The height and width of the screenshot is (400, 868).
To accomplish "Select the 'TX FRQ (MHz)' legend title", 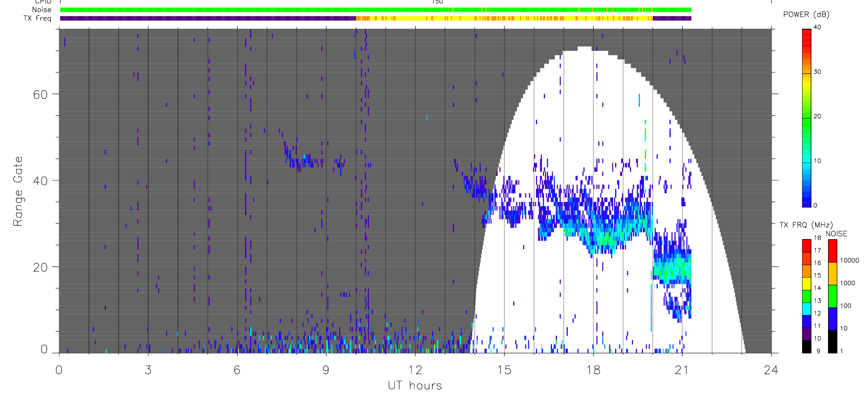I will pyautogui.click(x=806, y=225).
